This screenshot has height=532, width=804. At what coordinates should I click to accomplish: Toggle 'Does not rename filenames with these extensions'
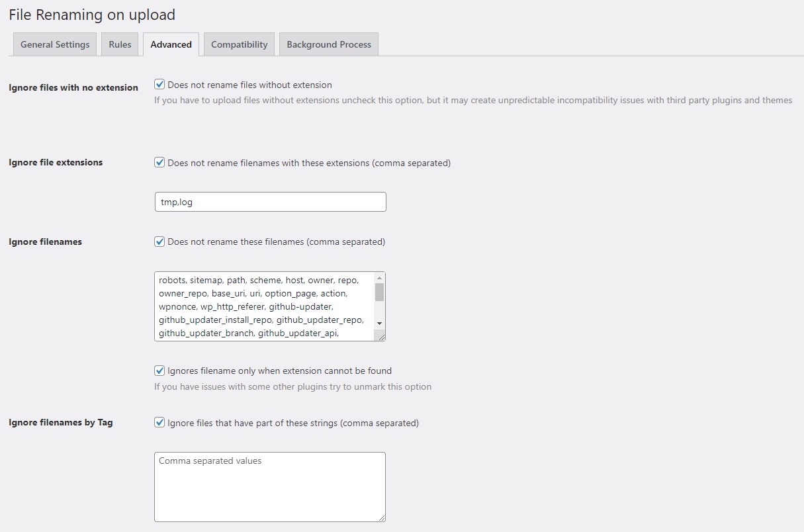coord(159,162)
